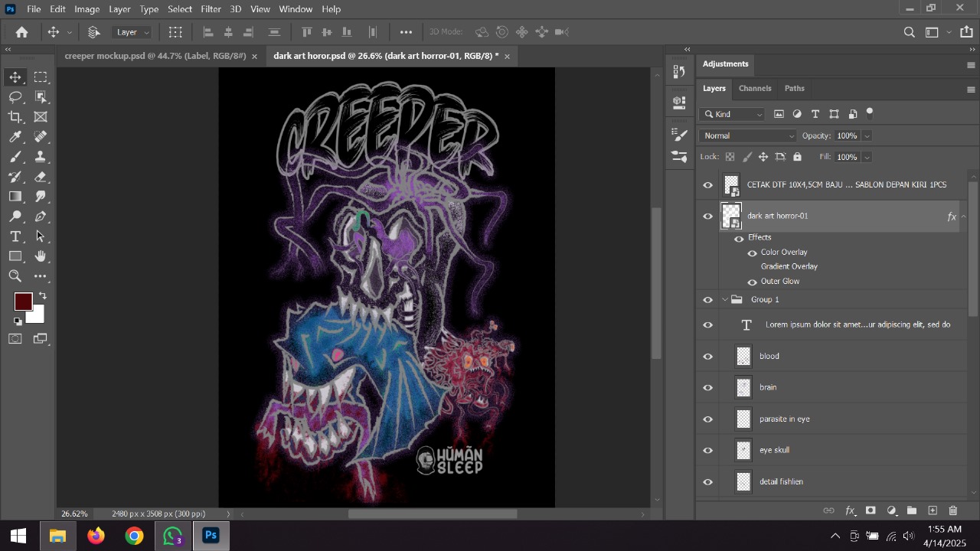Create new adjustment layer icon
This screenshot has height=551, width=980.
pyautogui.click(x=891, y=510)
